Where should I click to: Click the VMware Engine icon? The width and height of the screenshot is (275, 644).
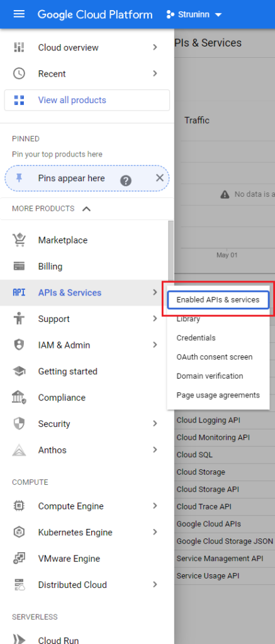point(19,558)
